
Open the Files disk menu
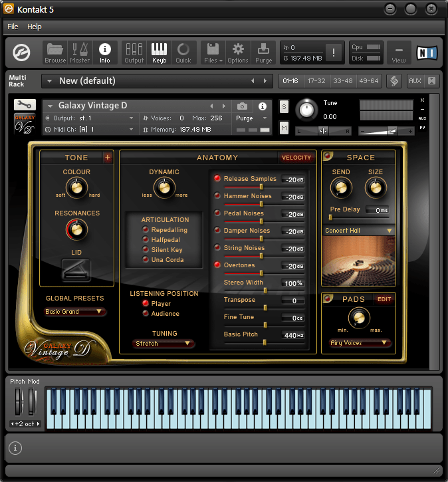tap(213, 53)
